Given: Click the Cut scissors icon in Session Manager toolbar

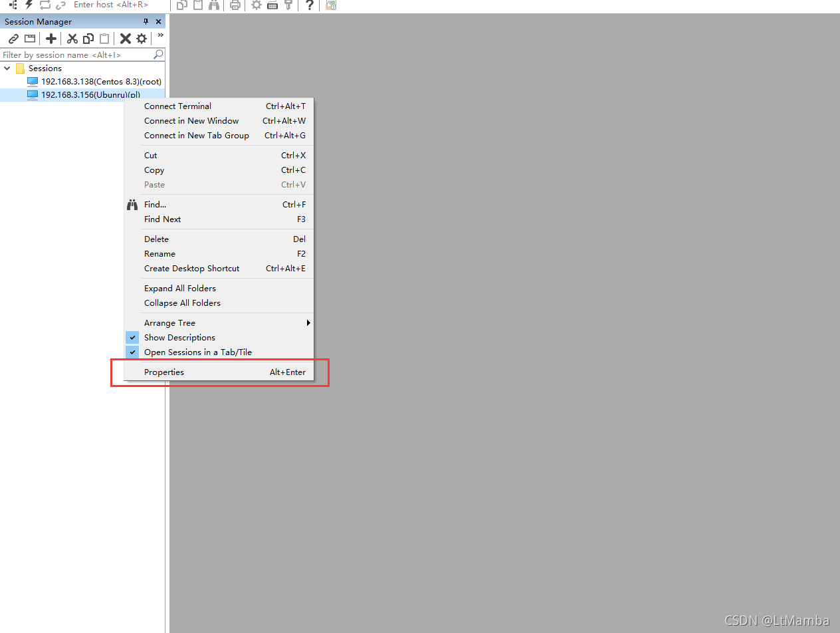Looking at the screenshot, I should 72,39.
